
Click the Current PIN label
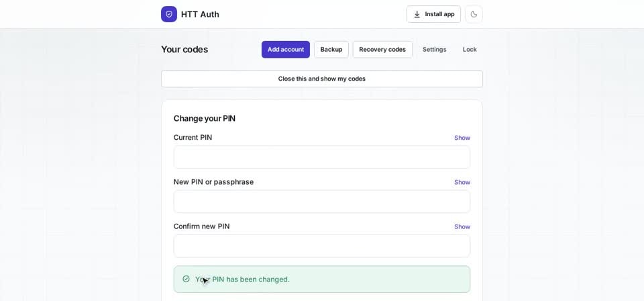tap(193, 137)
